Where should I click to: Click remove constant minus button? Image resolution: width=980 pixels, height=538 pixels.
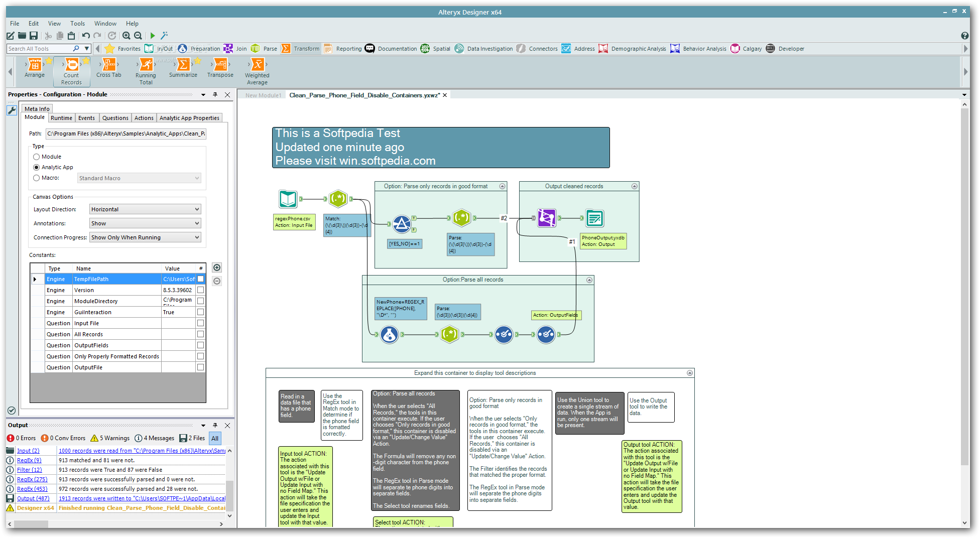[x=217, y=281]
